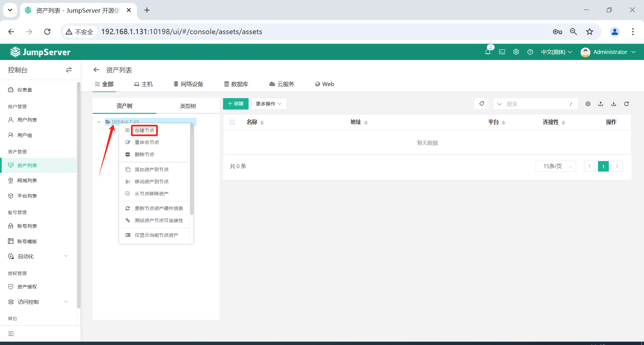The height and width of the screenshot is (345, 644).
Task: Choose 移动资产到节点 from context menu
Action: coord(152,182)
